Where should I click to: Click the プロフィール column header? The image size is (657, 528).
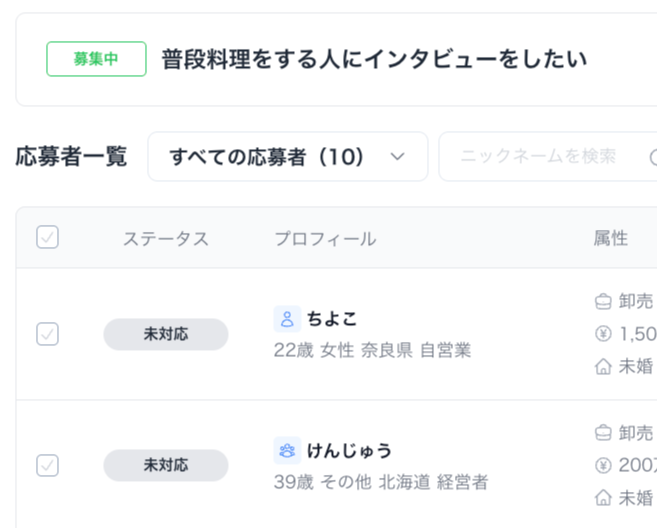click(325, 238)
